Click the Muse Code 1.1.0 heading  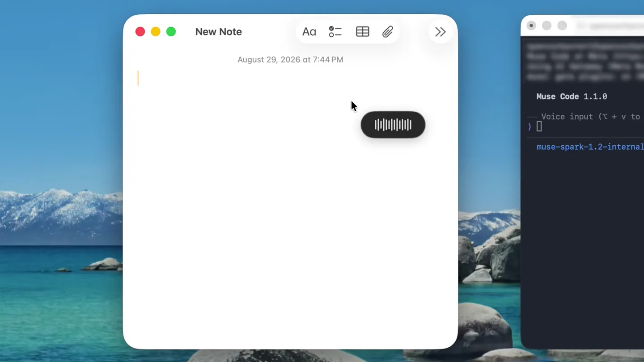point(572,97)
